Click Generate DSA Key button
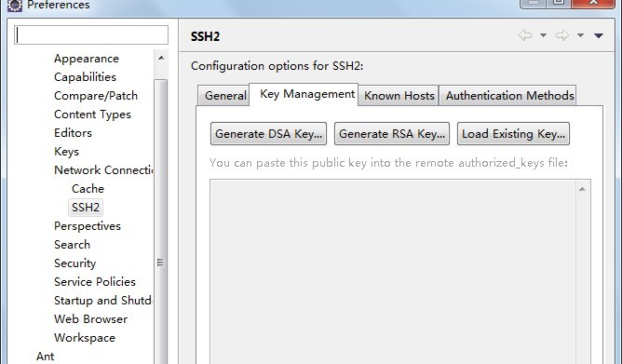The width and height of the screenshot is (622, 364). 268,134
